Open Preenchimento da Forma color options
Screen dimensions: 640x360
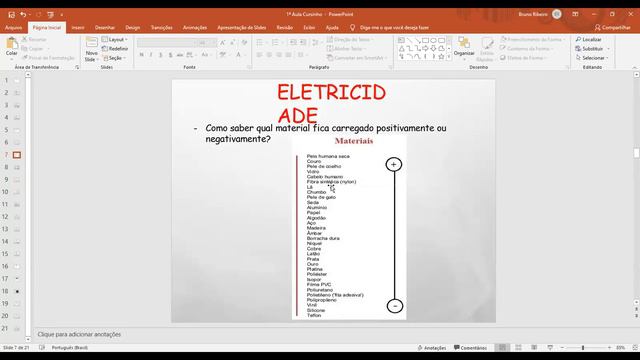[x=533, y=40]
